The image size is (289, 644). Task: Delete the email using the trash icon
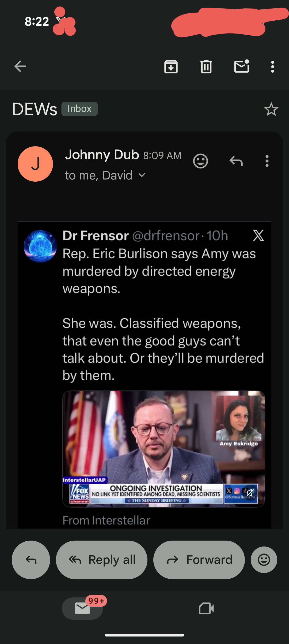click(206, 67)
